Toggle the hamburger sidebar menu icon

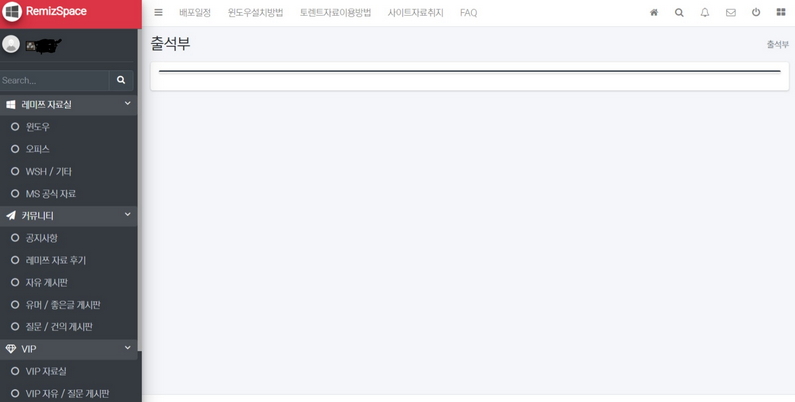click(x=158, y=13)
